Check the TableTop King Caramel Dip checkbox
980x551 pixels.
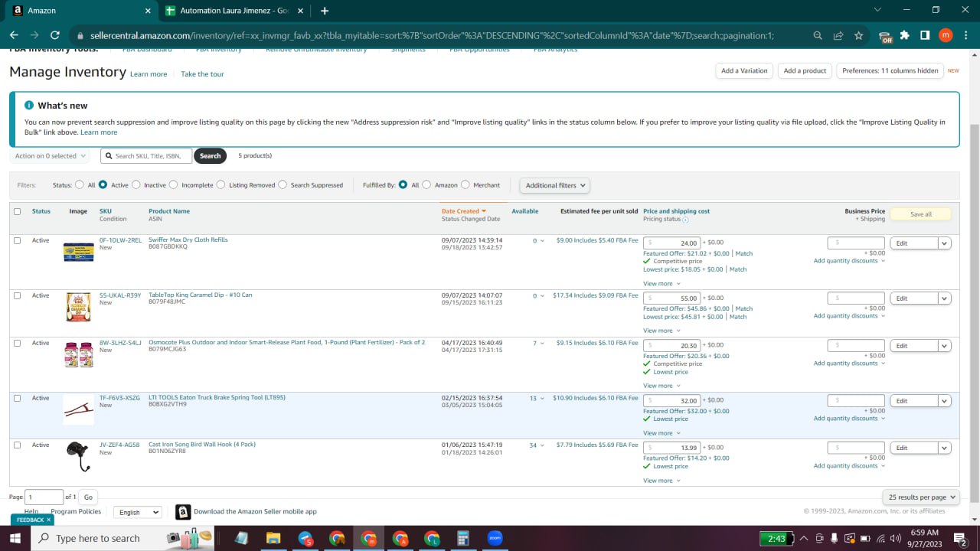(x=18, y=295)
